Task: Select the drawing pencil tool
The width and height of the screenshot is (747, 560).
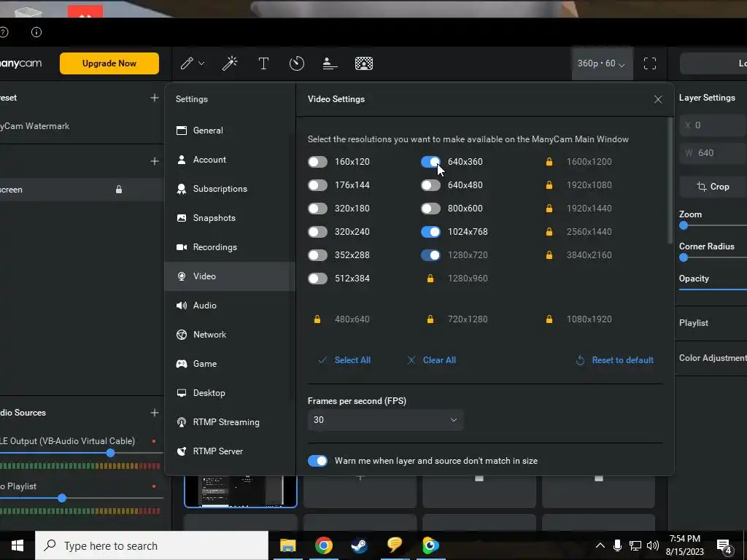Action: 186,63
